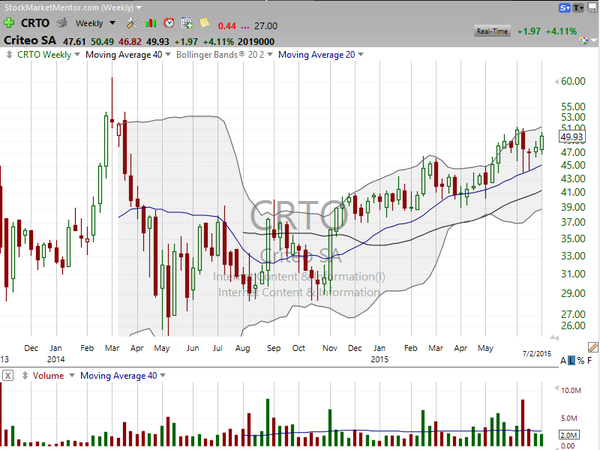This screenshot has width=600, height=450.
Task: Click the Real-Time button
Action: (492, 31)
